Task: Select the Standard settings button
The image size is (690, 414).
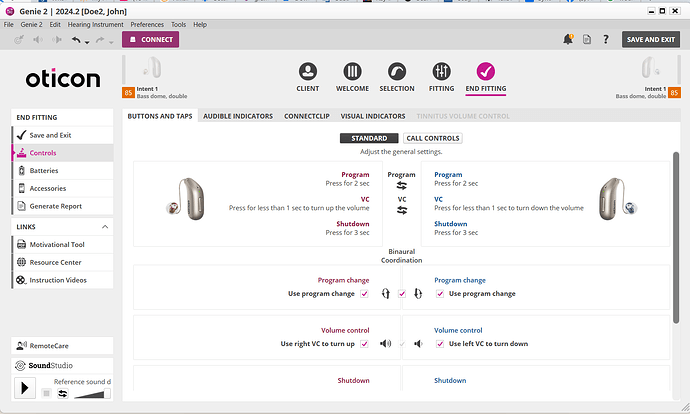Action: [369, 138]
